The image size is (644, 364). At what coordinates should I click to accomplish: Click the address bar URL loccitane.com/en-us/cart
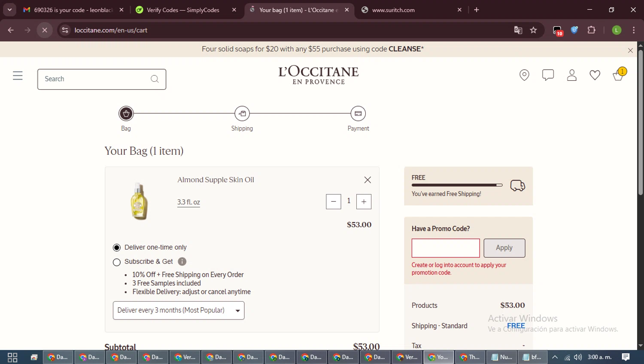(x=111, y=30)
